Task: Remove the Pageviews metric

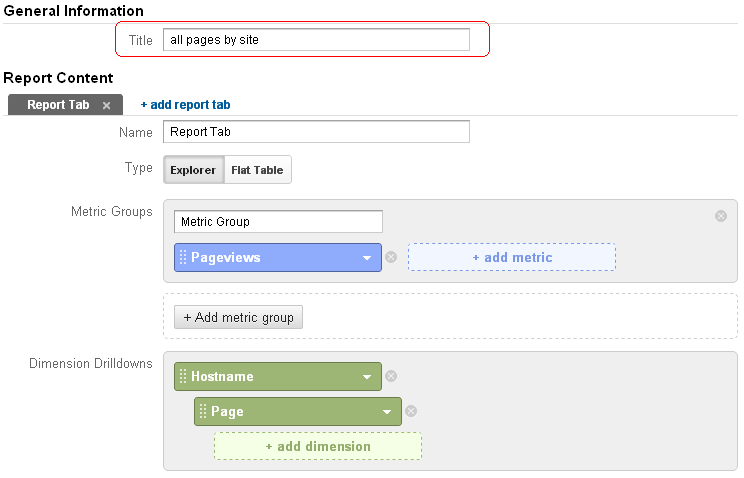Action: (391, 257)
